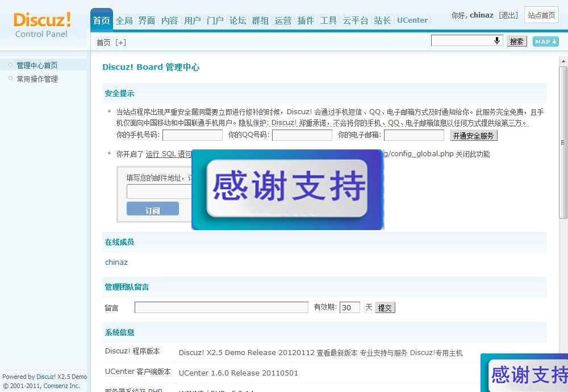
Task: Click the UCenter 1.6.0 Release 20110501 value
Action: click(x=239, y=373)
